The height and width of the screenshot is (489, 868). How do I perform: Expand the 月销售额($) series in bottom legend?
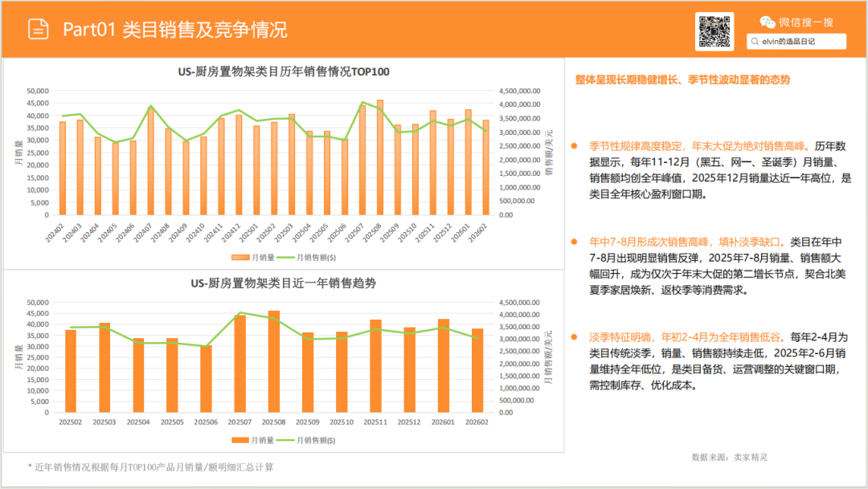(306, 441)
